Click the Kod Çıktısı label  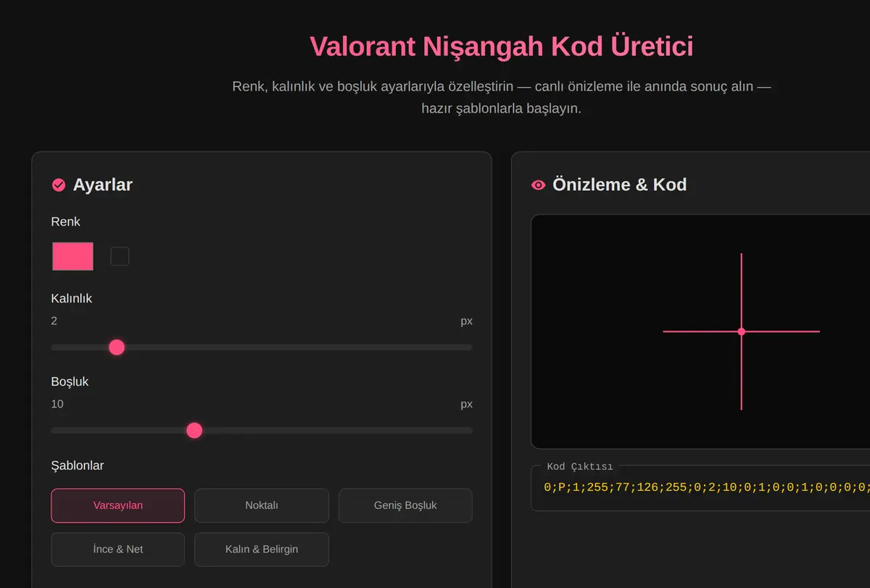point(579,466)
